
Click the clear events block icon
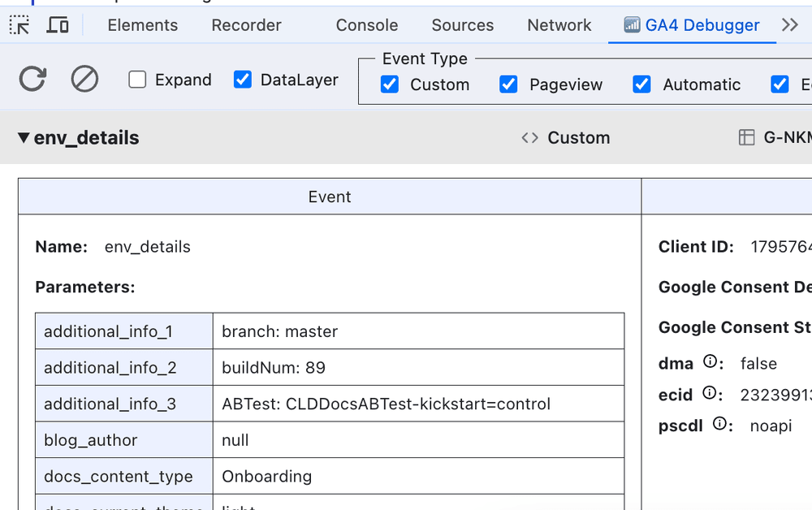coord(84,79)
